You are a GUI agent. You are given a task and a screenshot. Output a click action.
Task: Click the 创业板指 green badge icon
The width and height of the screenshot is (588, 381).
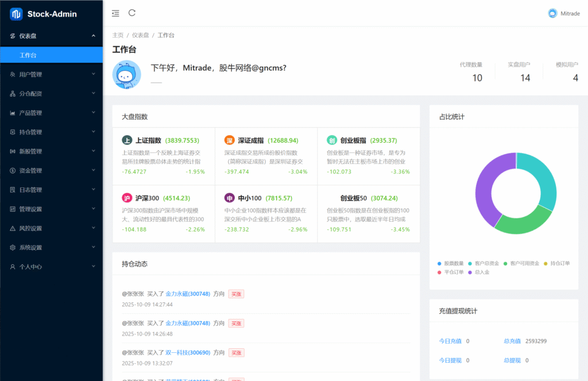pos(332,140)
